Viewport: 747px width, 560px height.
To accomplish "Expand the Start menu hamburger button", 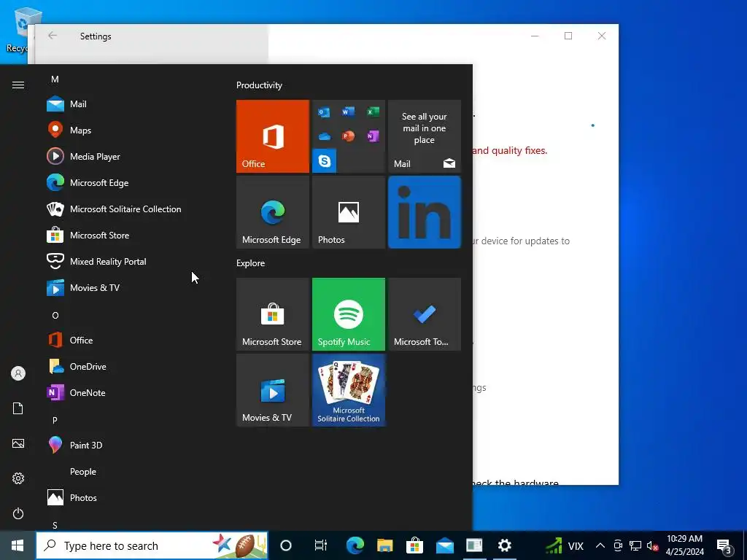I will (x=18, y=85).
